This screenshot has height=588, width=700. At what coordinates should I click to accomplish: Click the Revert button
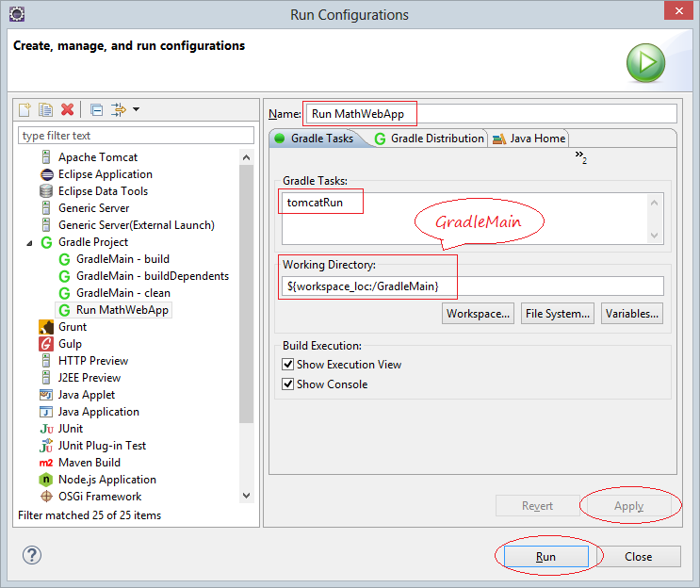point(538,505)
